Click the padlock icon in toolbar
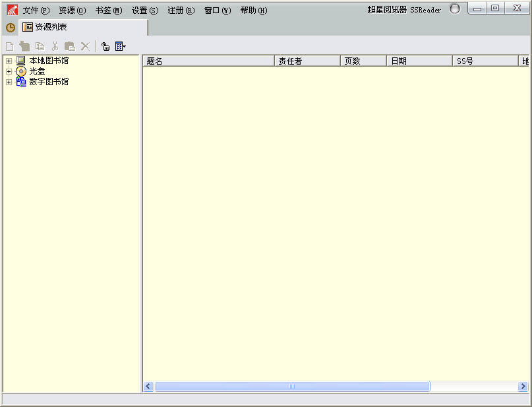The image size is (532, 407). tap(105, 46)
